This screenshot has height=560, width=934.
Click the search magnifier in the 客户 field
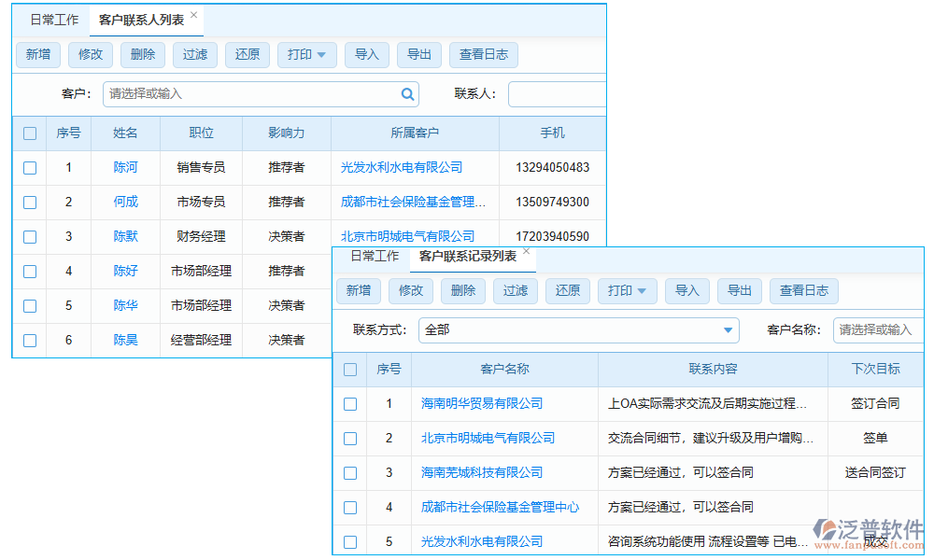(x=407, y=93)
